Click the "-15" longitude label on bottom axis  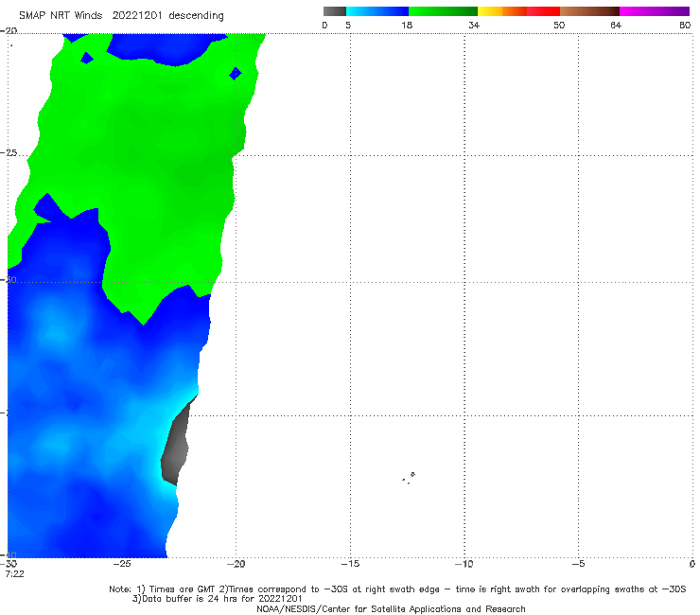coord(350,564)
